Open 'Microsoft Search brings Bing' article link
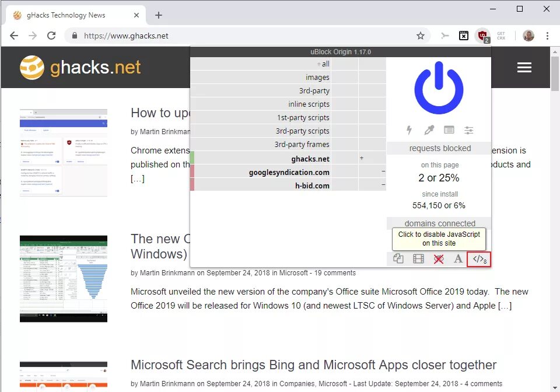 [313, 365]
